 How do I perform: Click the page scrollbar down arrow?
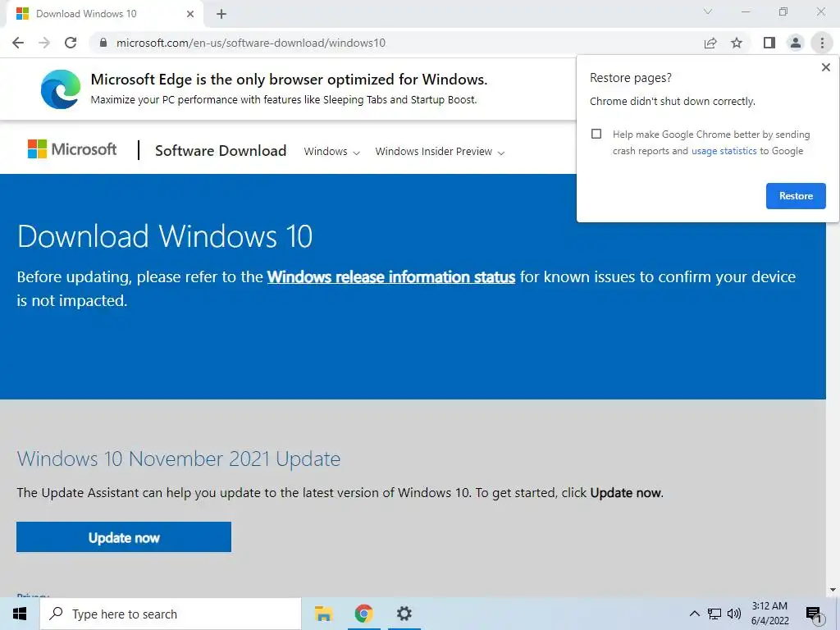point(833,591)
